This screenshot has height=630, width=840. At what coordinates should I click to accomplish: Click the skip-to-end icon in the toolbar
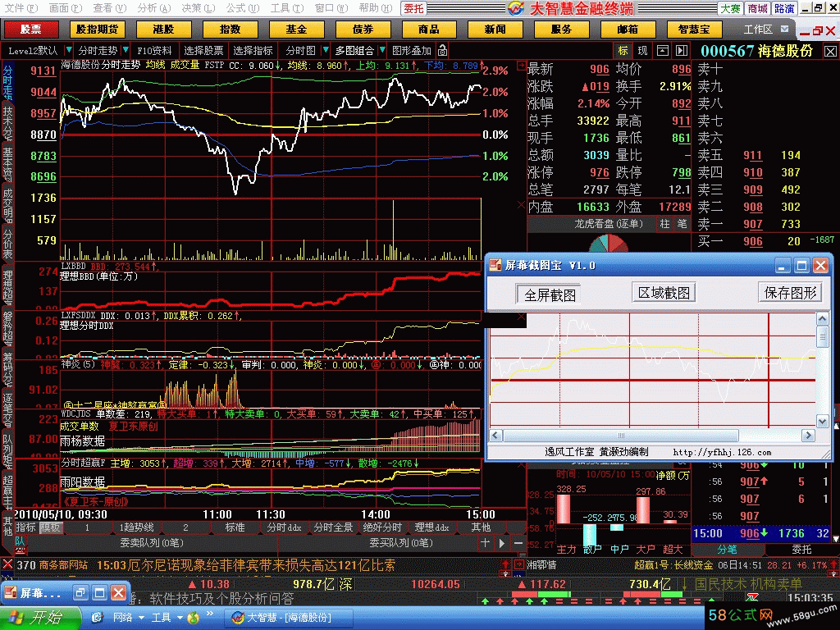(682, 50)
